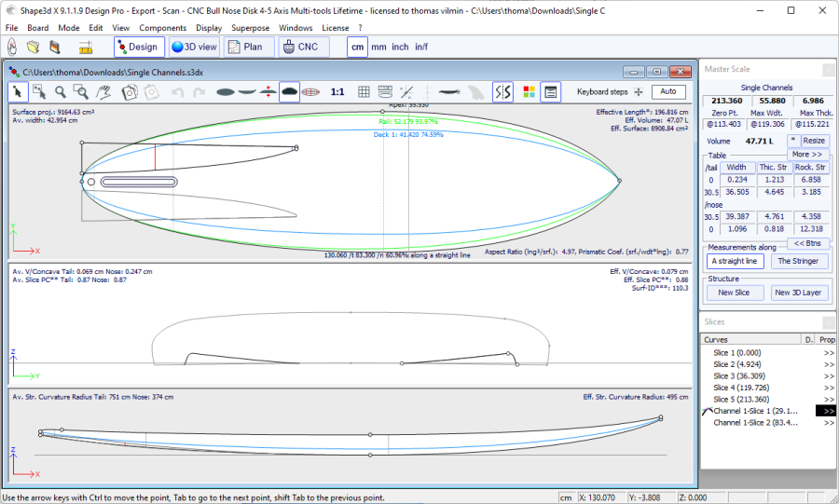Click the 1:1 scale view icon

(337, 91)
